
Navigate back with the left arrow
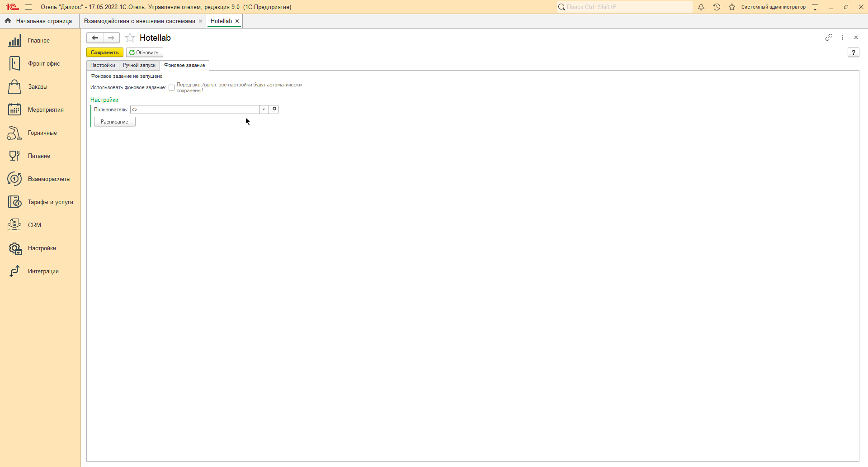95,38
